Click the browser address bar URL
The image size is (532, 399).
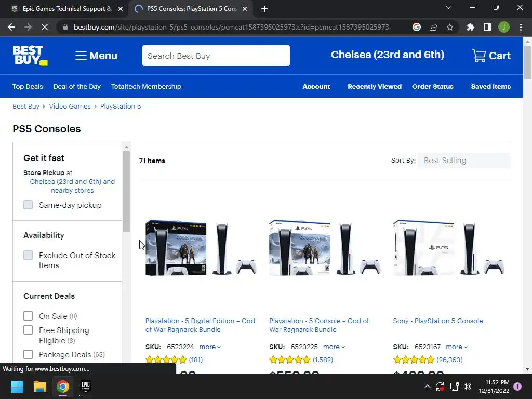[x=231, y=27]
